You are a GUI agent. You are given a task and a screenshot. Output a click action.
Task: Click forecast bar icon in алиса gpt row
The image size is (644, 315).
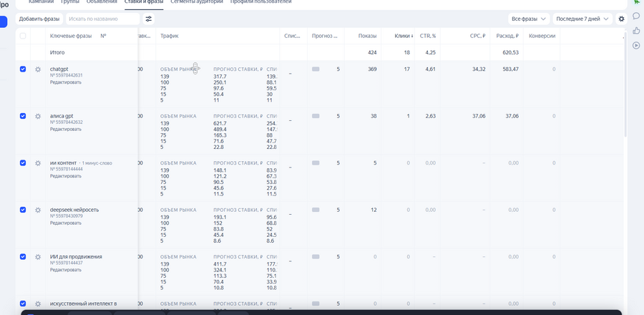tap(316, 116)
